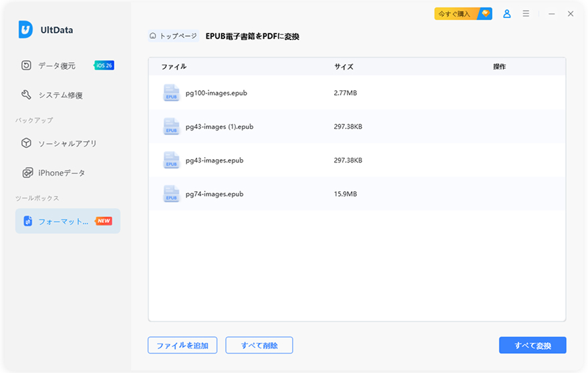Screen dimensions: 588x373
Task: Click the wrench icon for システム修復
Action: pos(26,95)
